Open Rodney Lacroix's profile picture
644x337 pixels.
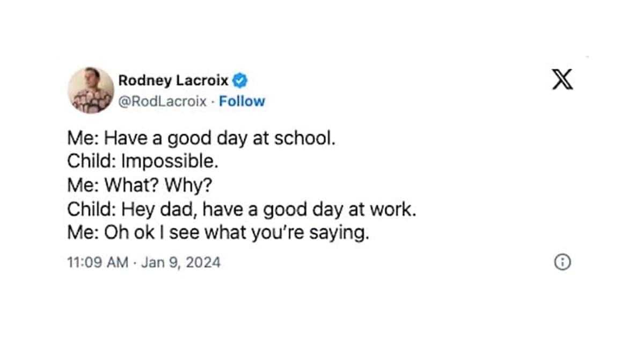(91, 90)
